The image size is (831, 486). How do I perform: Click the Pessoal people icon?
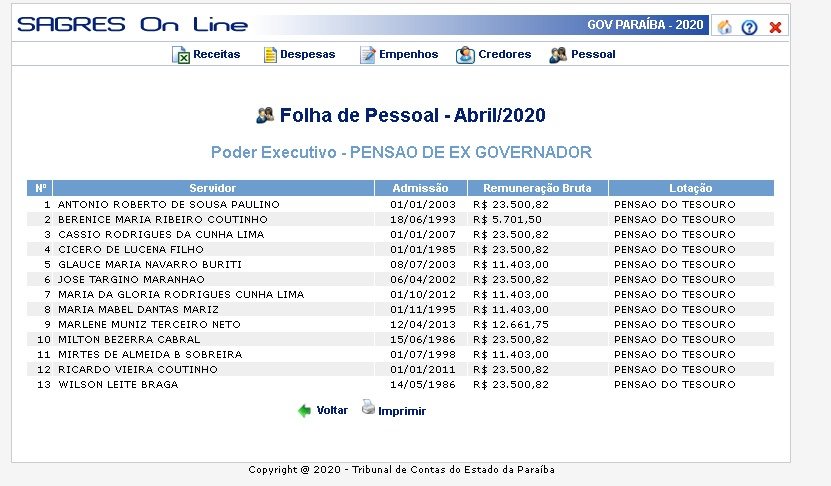point(558,55)
